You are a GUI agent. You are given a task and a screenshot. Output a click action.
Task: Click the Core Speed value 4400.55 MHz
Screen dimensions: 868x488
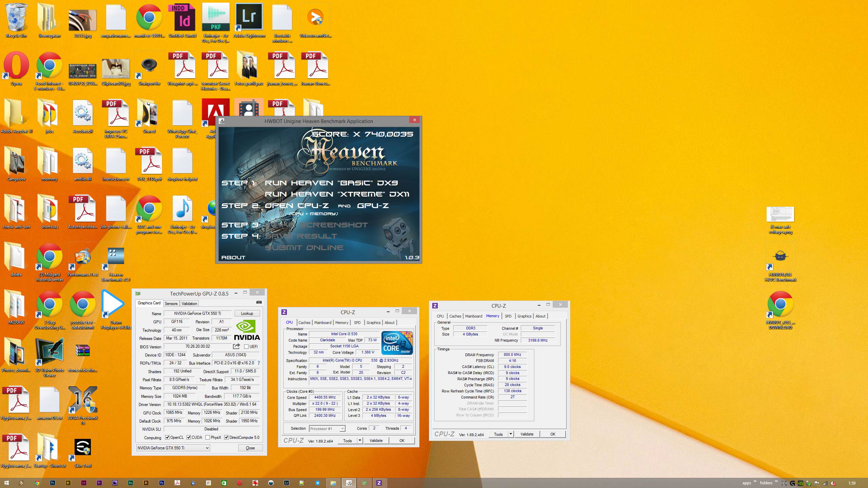(325, 398)
